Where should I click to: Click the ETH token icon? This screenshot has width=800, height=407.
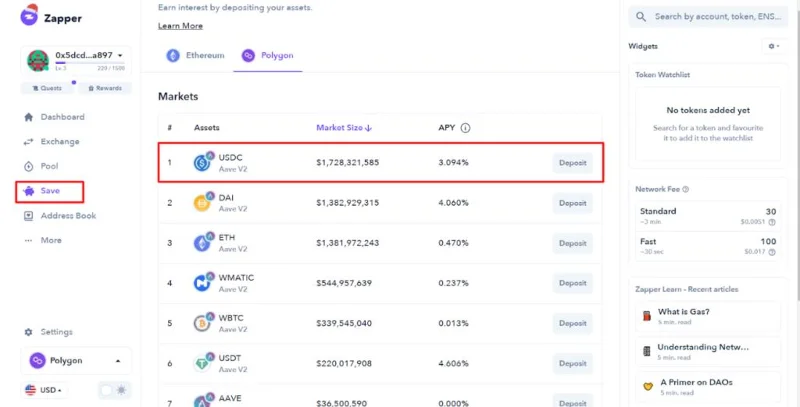[x=204, y=242]
